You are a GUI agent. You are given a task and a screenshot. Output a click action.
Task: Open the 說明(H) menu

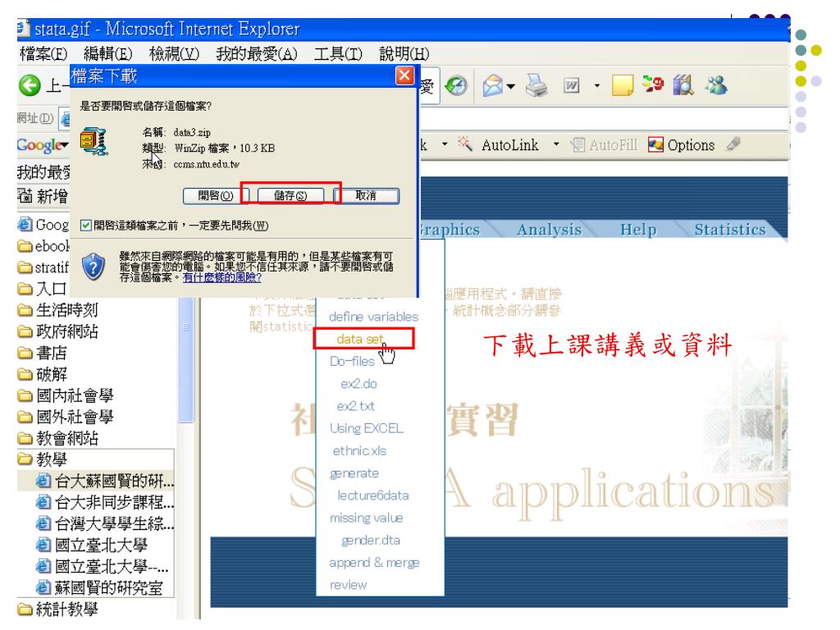click(x=404, y=53)
